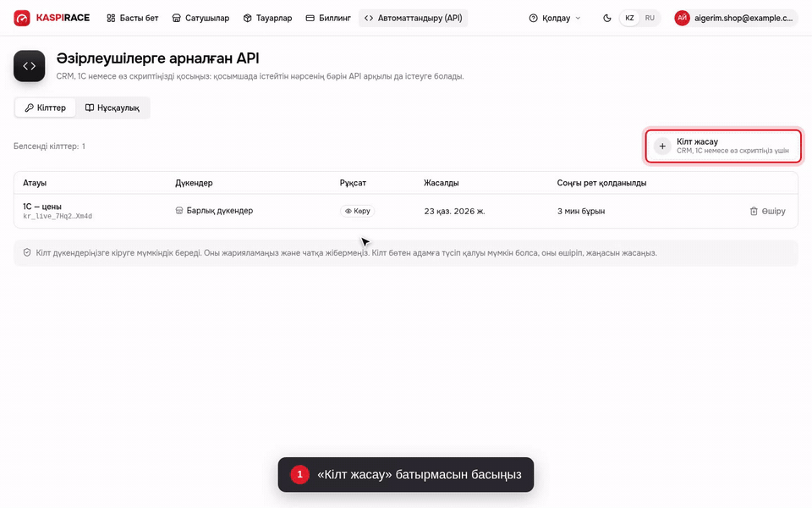Click the shield icon in the warning note
This screenshot has height=508, width=812.
tap(27, 252)
